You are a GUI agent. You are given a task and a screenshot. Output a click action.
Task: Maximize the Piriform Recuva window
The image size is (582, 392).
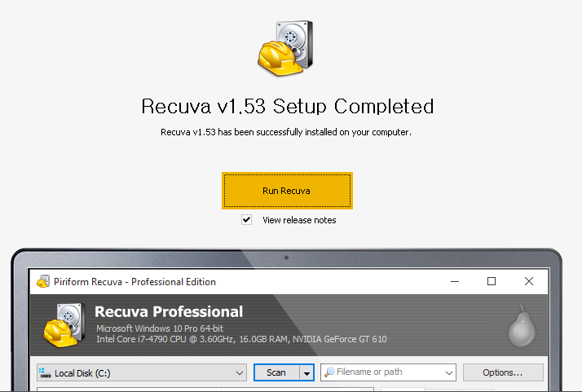pos(492,281)
